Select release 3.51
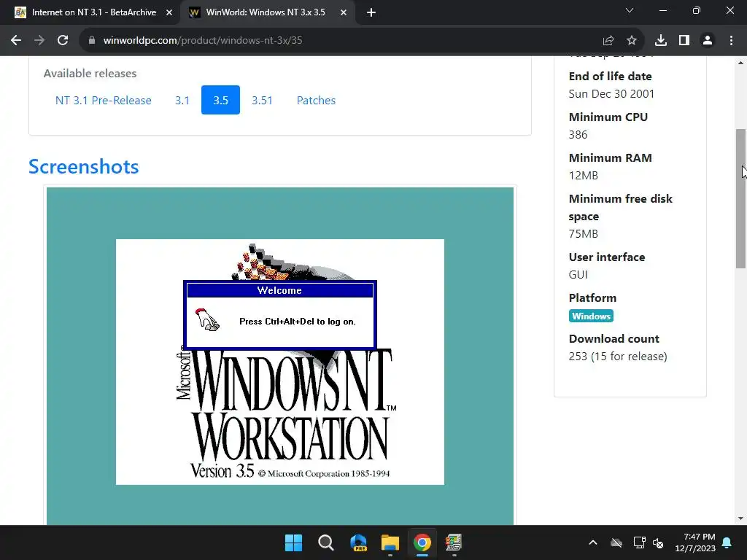 pyautogui.click(x=262, y=101)
